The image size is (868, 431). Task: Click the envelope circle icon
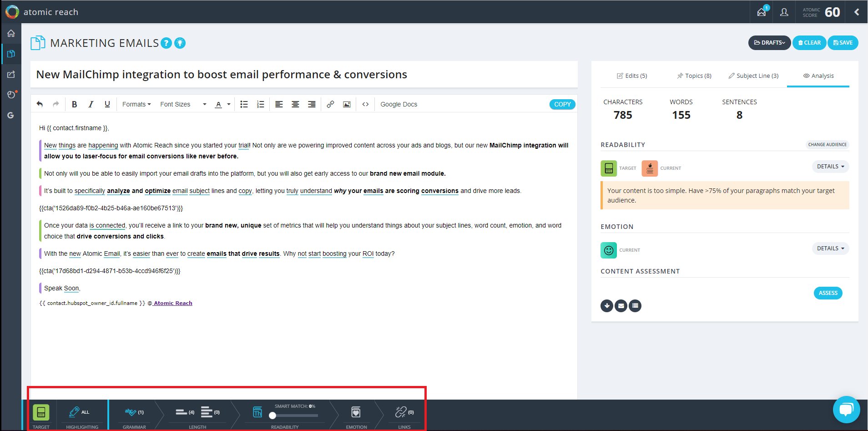pyautogui.click(x=621, y=306)
